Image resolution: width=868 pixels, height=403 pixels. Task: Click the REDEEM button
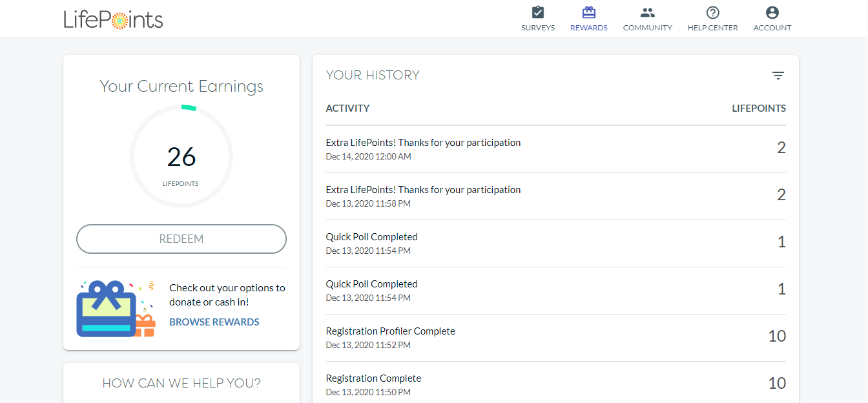181,239
